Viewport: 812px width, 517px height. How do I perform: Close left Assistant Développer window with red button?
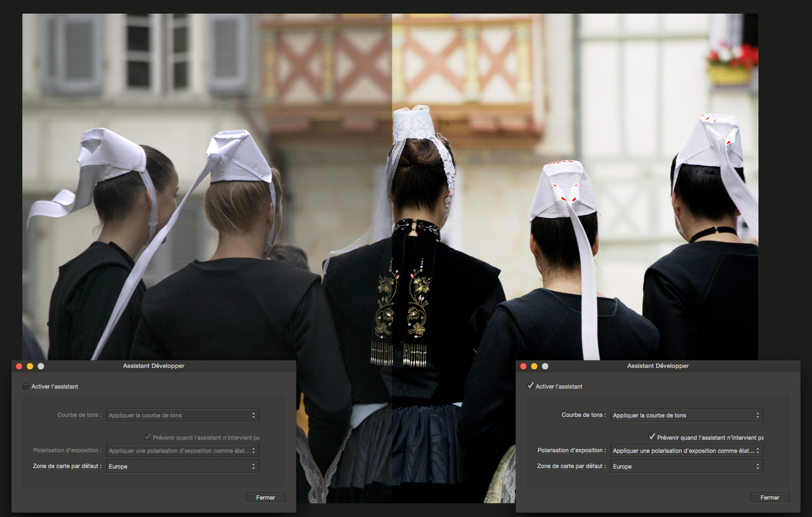coord(19,366)
